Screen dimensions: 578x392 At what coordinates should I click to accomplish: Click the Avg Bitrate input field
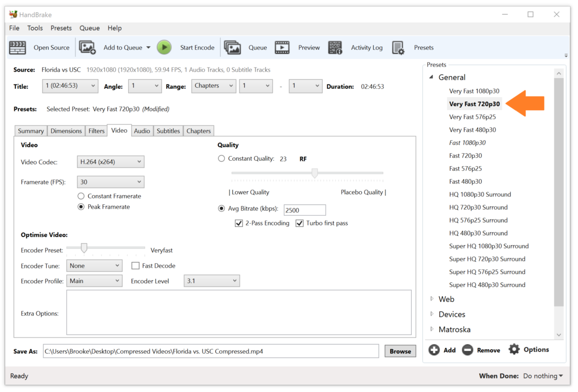(304, 210)
